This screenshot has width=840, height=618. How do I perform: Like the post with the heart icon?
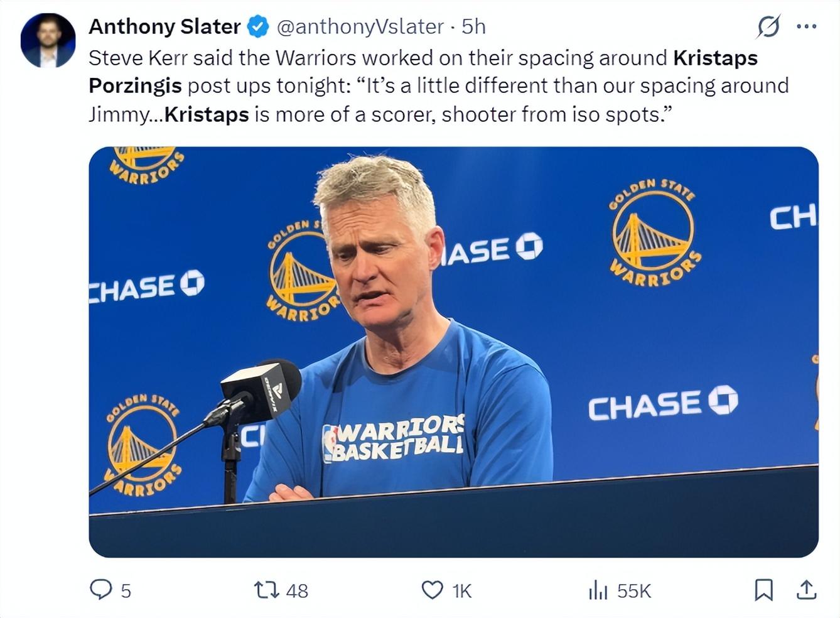(432, 590)
